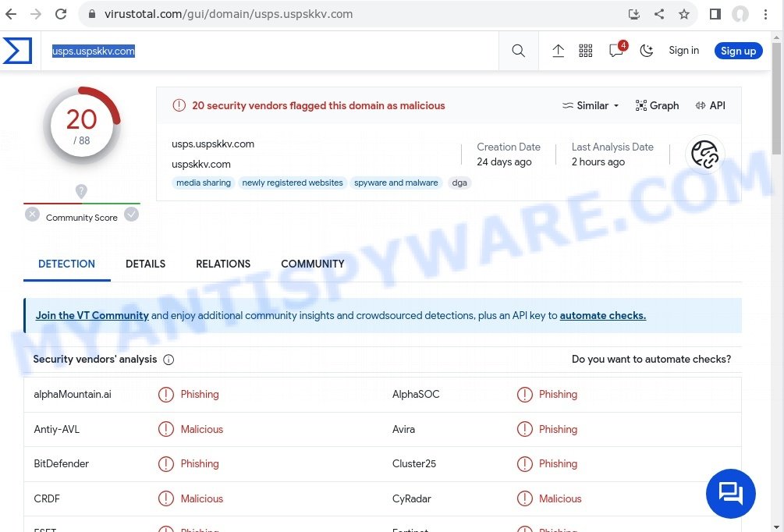Open the browser profile avatar
784x532 pixels.
740,14
